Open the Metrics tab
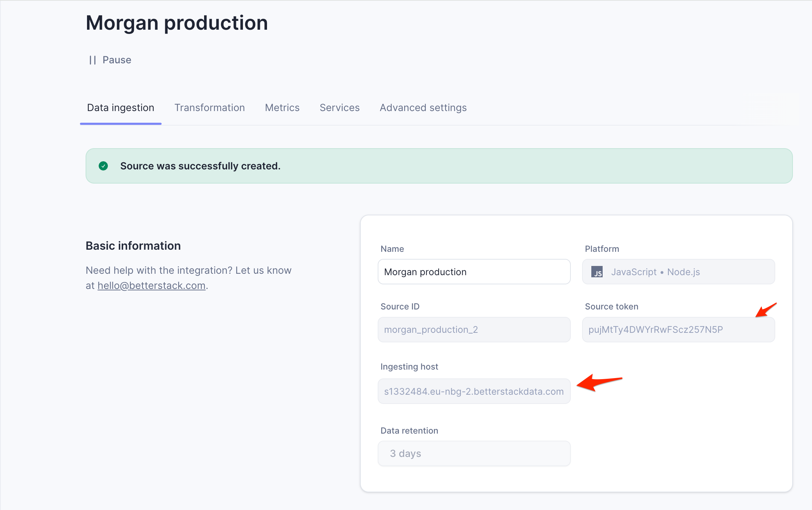Screen dimensions: 812x510 282,108
